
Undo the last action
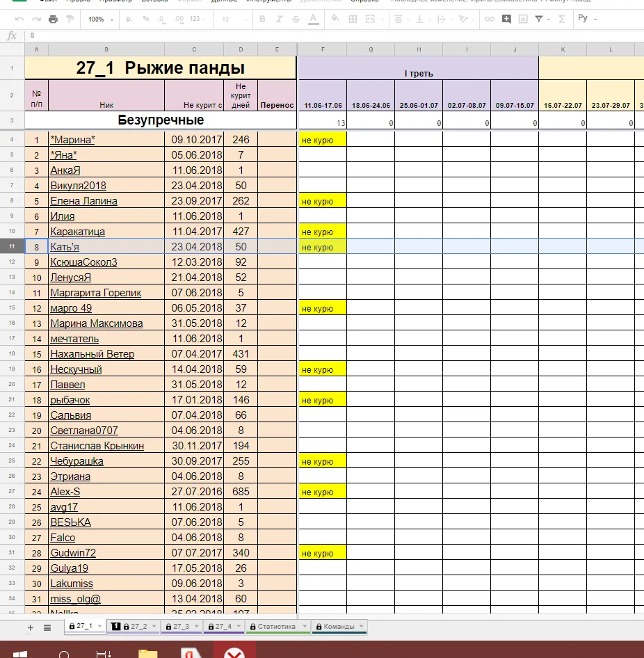pos(19,19)
